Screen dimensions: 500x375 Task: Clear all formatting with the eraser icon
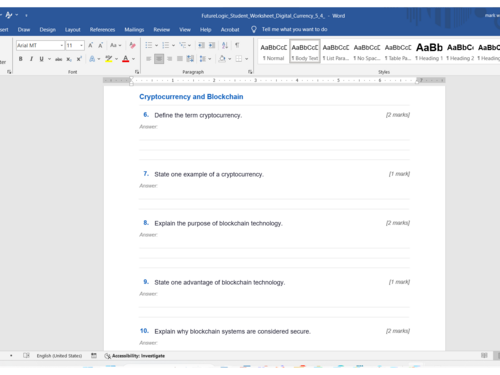click(132, 45)
